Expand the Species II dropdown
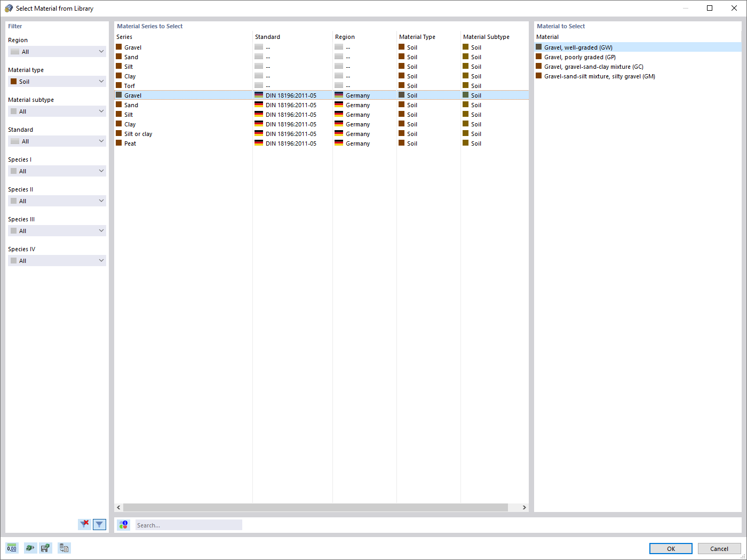 57,201
